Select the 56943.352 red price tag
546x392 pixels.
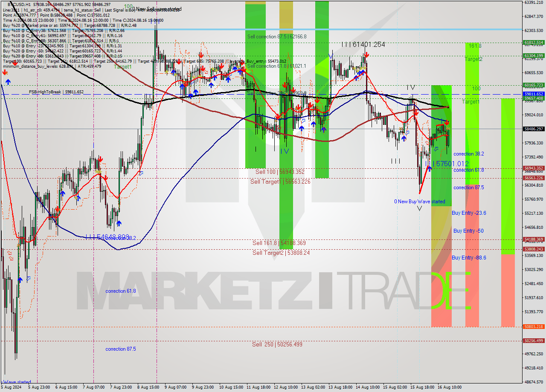pos(534,168)
